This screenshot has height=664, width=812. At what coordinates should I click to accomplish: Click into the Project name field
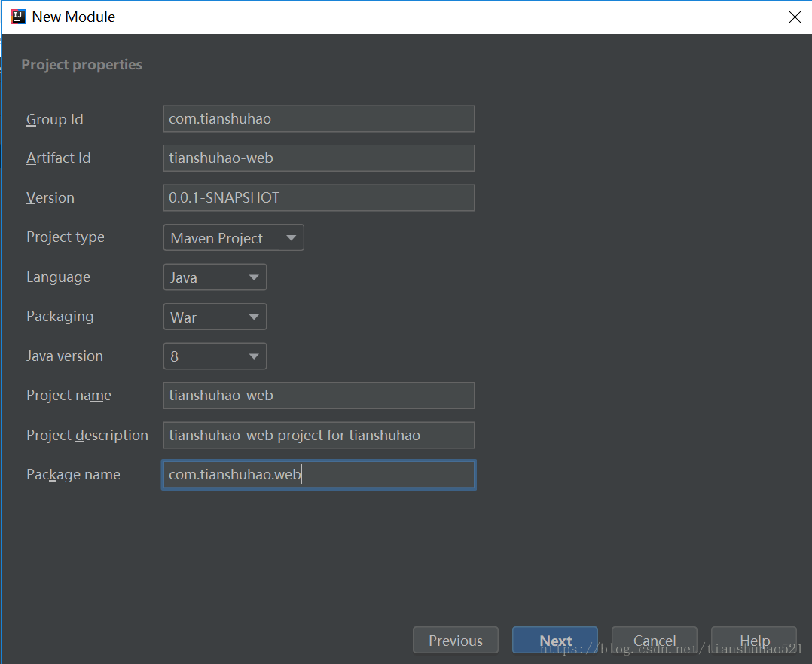[x=319, y=396]
